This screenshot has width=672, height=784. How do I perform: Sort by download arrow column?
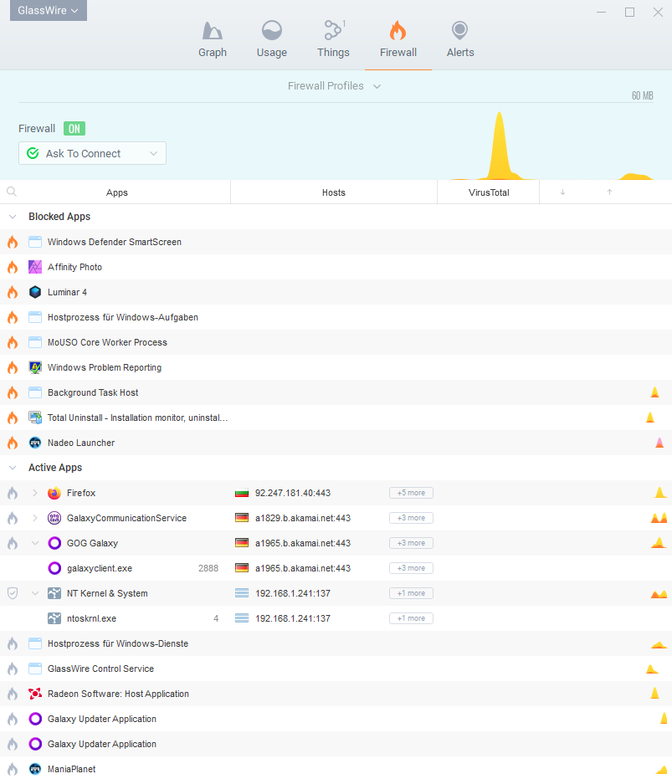tap(562, 192)
